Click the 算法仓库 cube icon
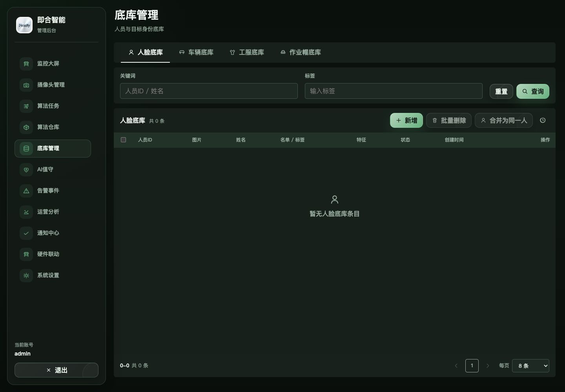This screenshot has height=392, width=565. coord(26,127)
